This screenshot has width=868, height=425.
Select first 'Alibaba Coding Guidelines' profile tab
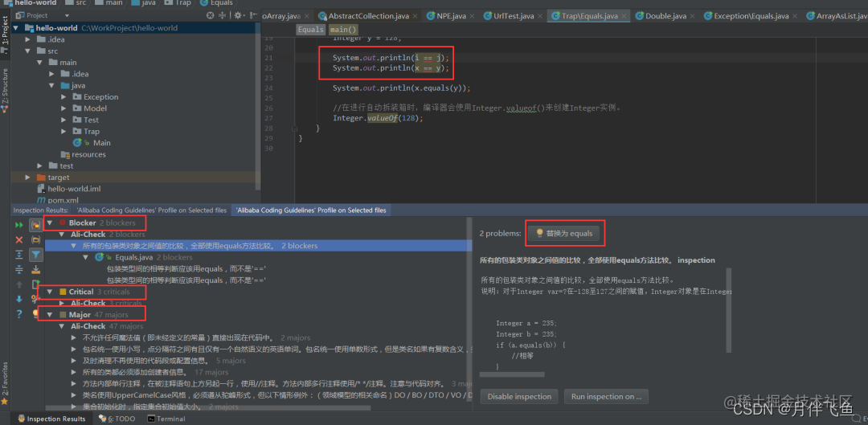click(x=152, y=210)
